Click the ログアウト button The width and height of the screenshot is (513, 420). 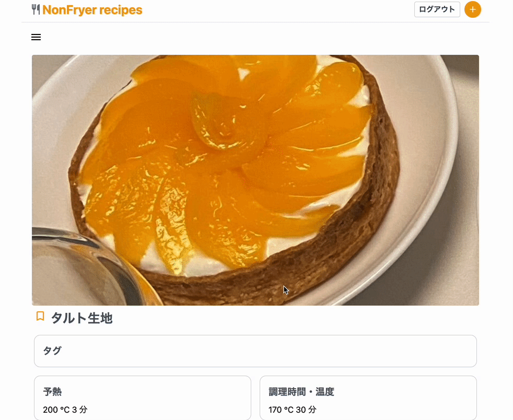(x=437, y=9)
